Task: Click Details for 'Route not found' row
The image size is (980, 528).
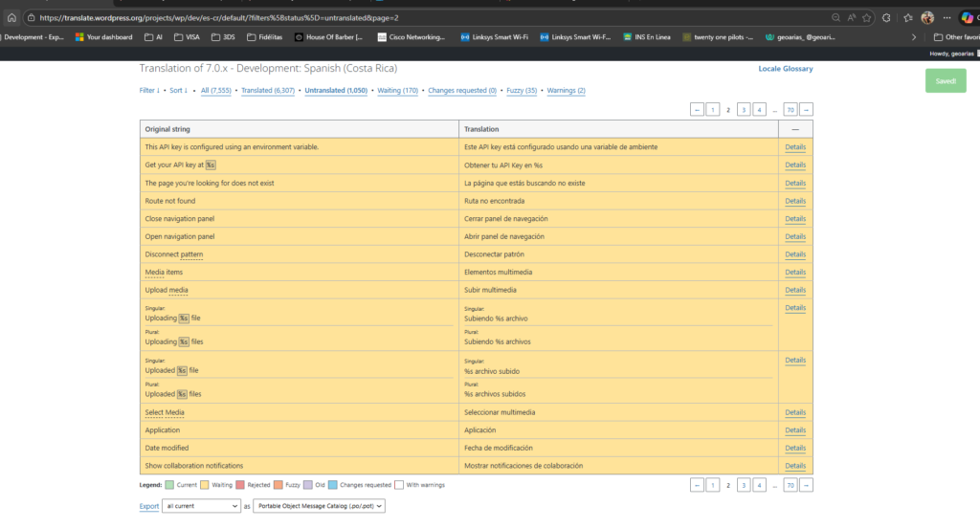Action: click(x=794, y=201)
